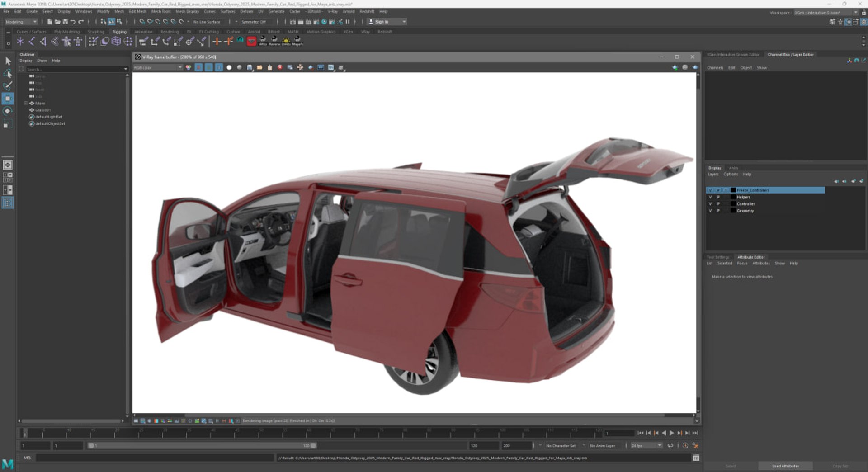Open the Workspace selector dropdown

[x=826, y=13]
